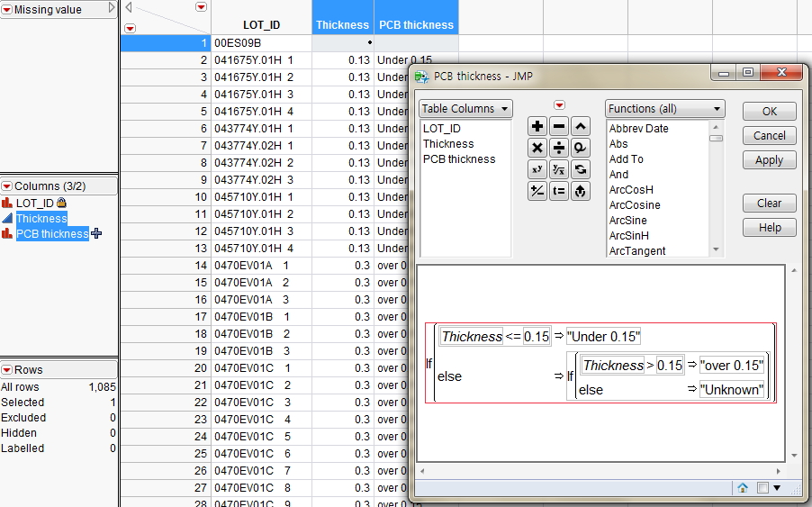Open the Columns panel red triangle menu

pos(7,186)
